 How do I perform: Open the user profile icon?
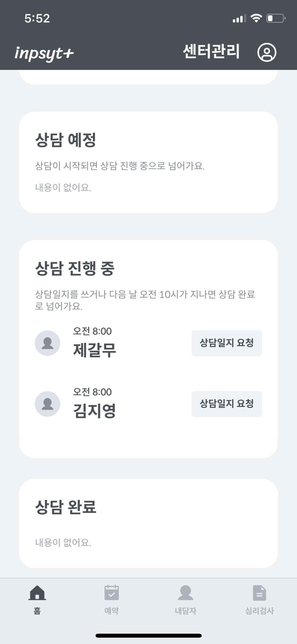pos(267,52)
